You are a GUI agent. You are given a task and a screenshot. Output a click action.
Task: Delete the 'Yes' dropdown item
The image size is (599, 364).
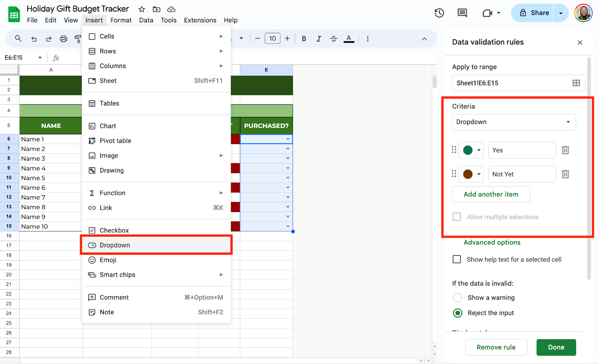pyautogui.click(x=565, y=150)
